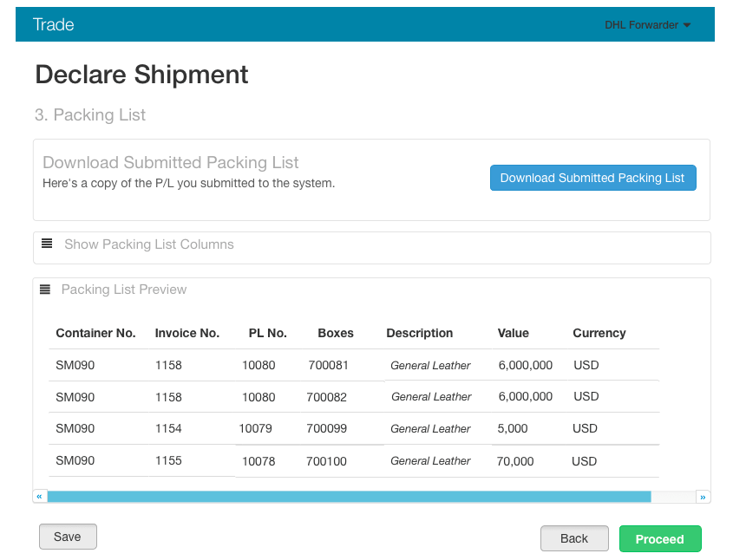Click the Show Packing List Columns list icon
This screenshot has height=560, width=733.
[47, 244]
